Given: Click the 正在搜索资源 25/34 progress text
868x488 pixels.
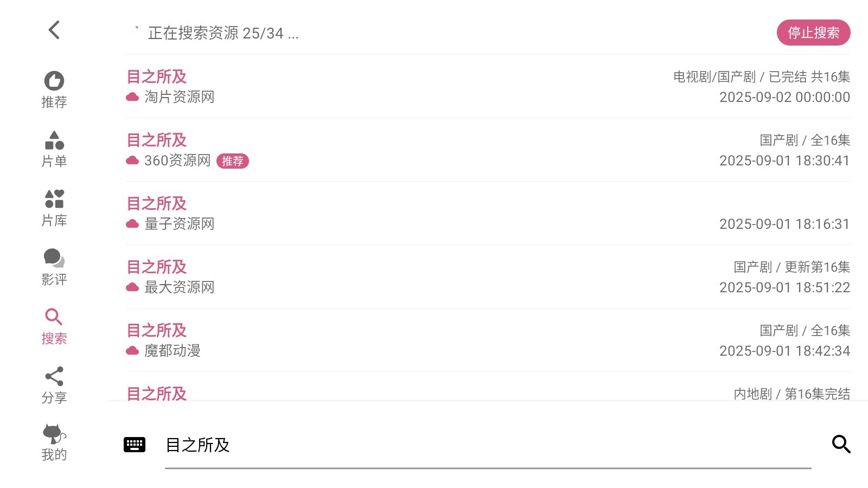Looking at the screenshot, I should pos(223,33).
